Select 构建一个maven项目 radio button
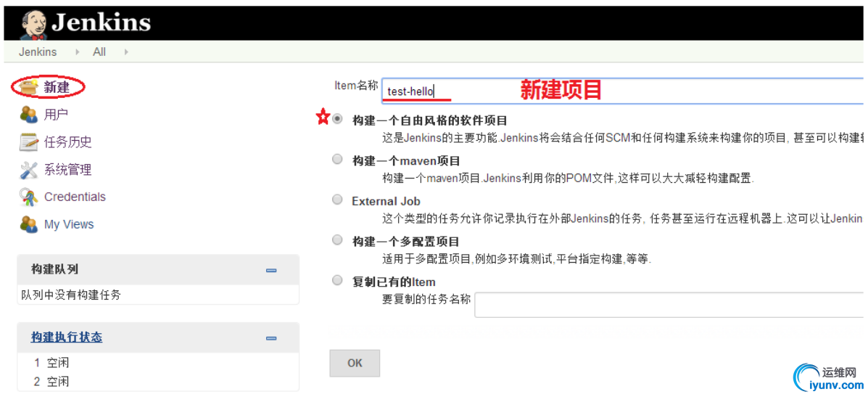This screenshot has height=397, width=868. [x=337, y=160]
